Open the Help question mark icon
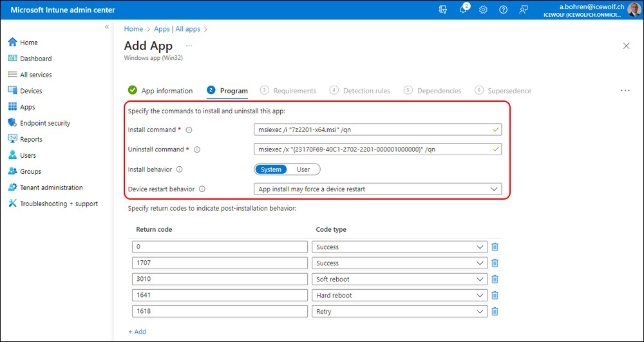Screen dimensions: 644x342 click(x=503, y=10)
